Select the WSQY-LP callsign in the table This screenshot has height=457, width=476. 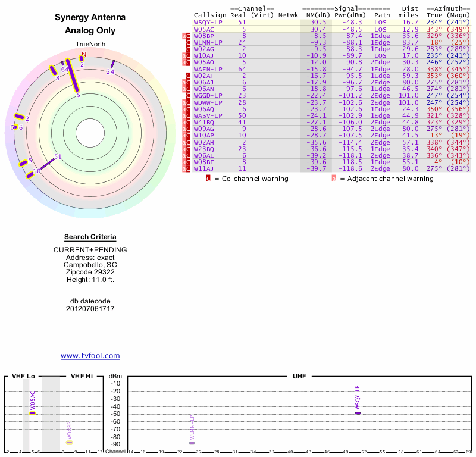208,22
